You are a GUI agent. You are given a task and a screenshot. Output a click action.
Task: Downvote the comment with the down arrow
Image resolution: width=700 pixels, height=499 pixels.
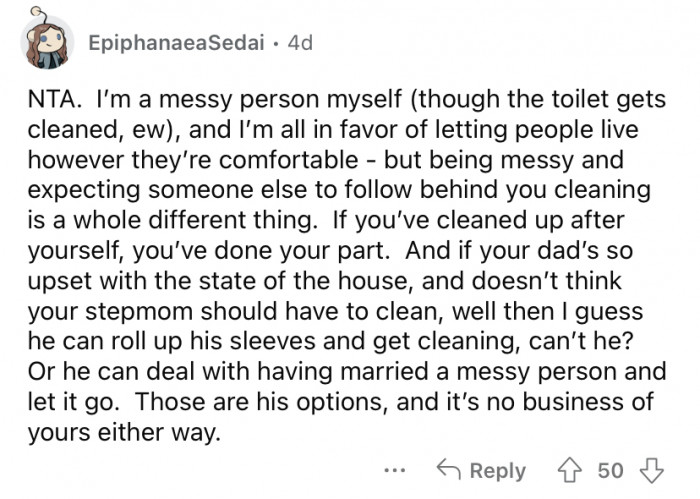pyautogui.click(x=652, y=470)
